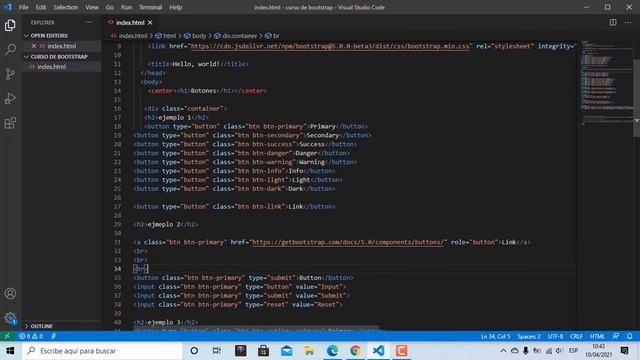Click the split editor right icon
The width and height of the screenshot is (640, 360).
tap(613, 22)
